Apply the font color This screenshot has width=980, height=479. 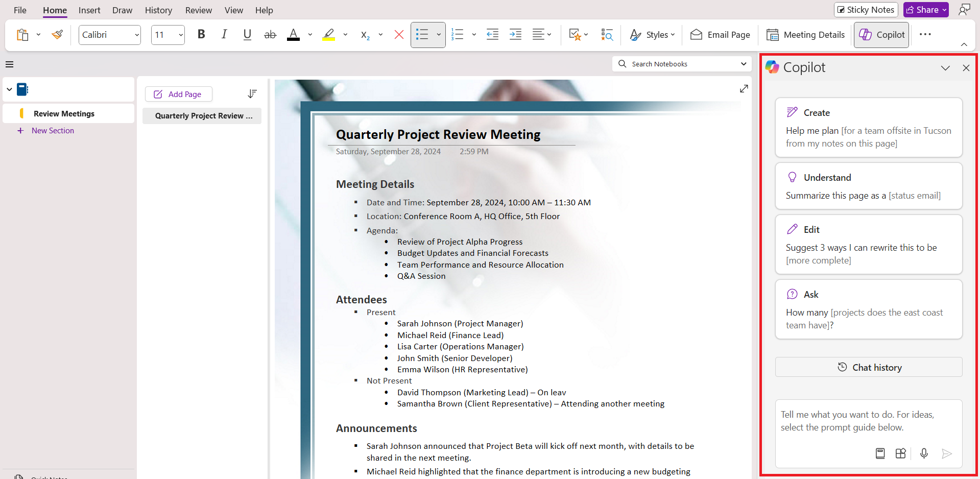[293, 34]
